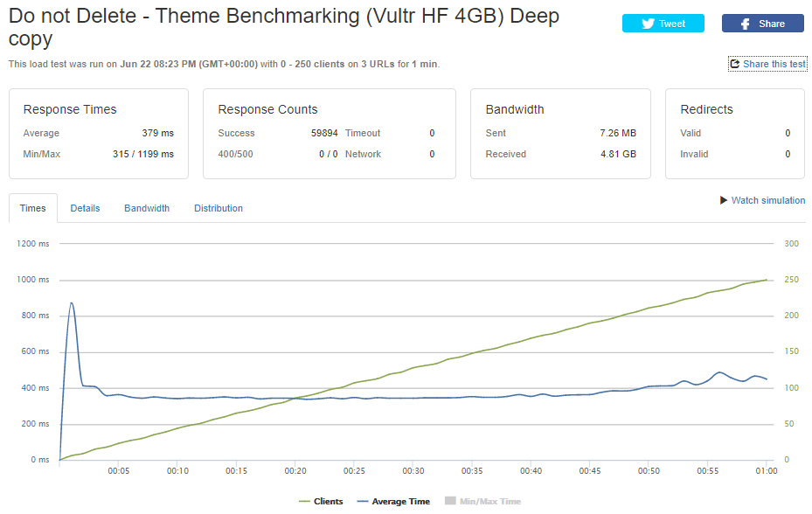812x514 pixels.
Task: Click the 1000 ms y-axis label
Action: pyautogui.click(x=32, y=279)
